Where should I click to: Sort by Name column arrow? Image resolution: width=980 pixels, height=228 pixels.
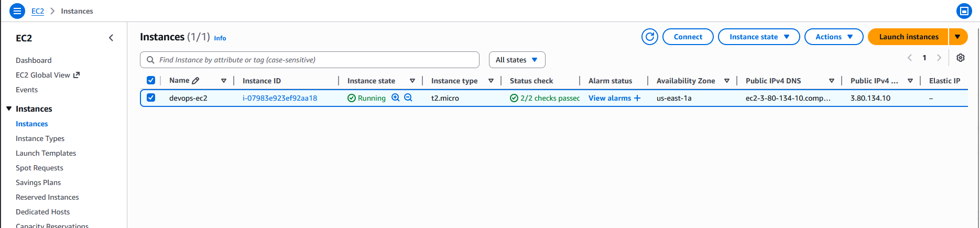click(224, 81)
